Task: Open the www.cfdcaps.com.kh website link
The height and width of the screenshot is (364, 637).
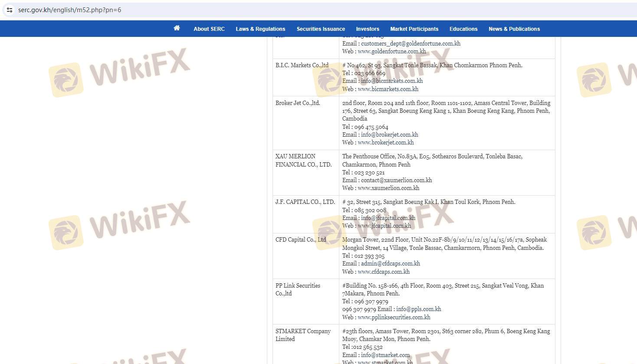Action: pos(384,272)
